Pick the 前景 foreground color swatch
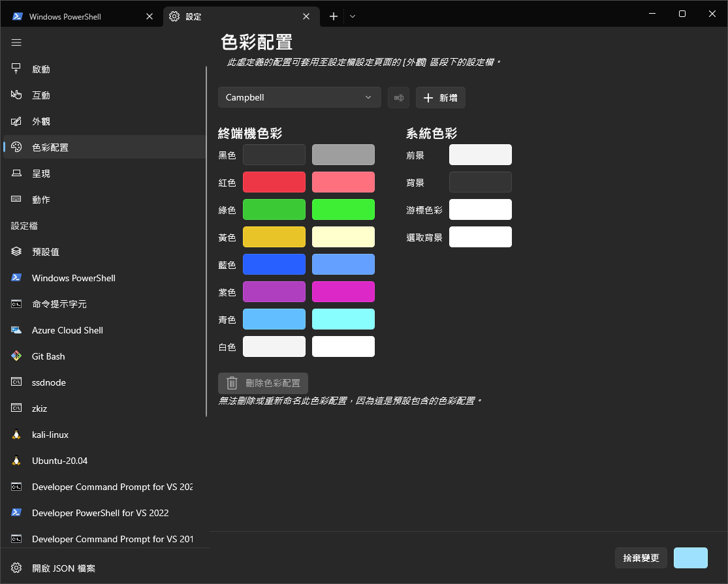 tap(480, 155)
